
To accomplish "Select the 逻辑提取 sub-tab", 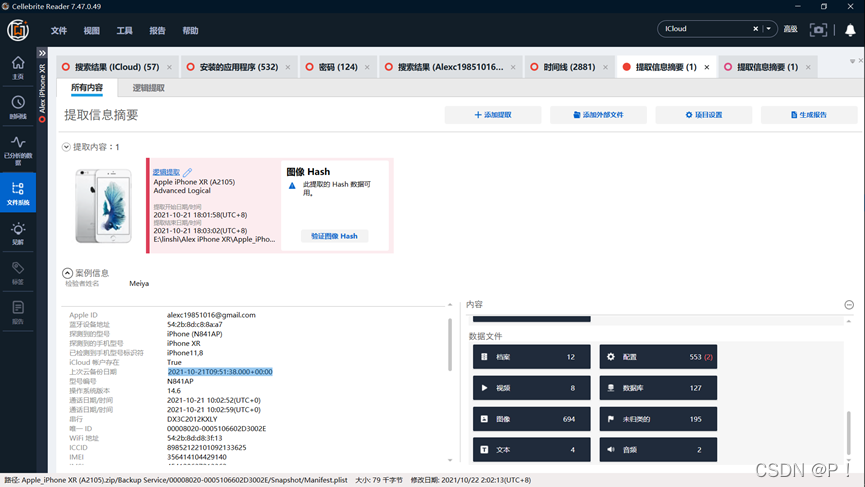I will click(148, 88).
